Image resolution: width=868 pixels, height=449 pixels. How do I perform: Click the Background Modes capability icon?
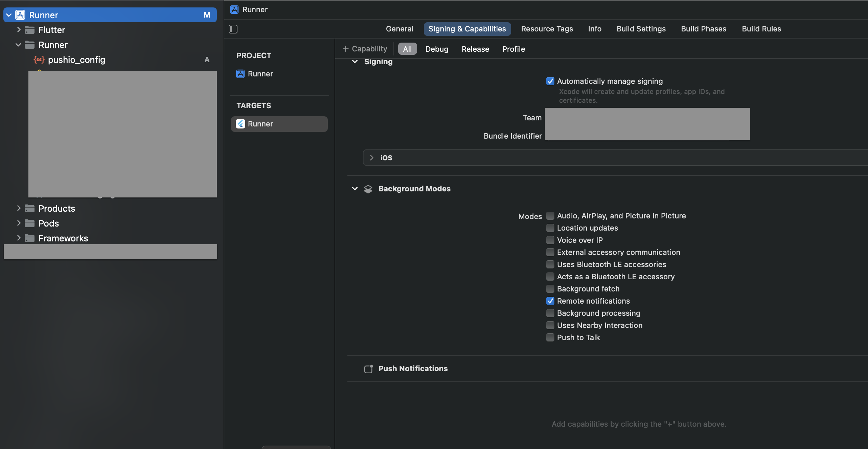368,189
